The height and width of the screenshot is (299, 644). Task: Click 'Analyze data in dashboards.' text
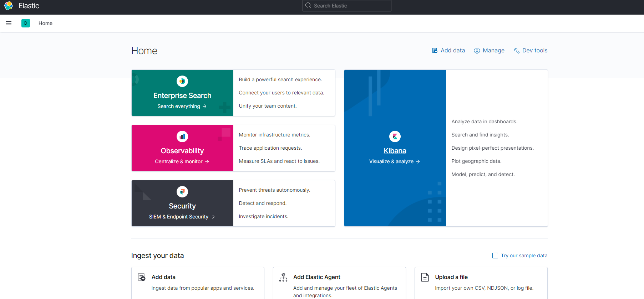(485, 122)
